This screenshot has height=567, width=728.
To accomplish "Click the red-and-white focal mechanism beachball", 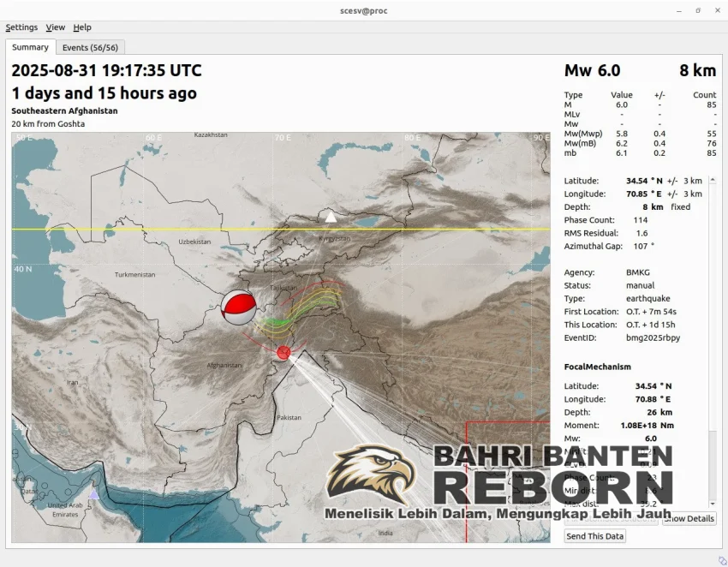I will pos(239,307).
